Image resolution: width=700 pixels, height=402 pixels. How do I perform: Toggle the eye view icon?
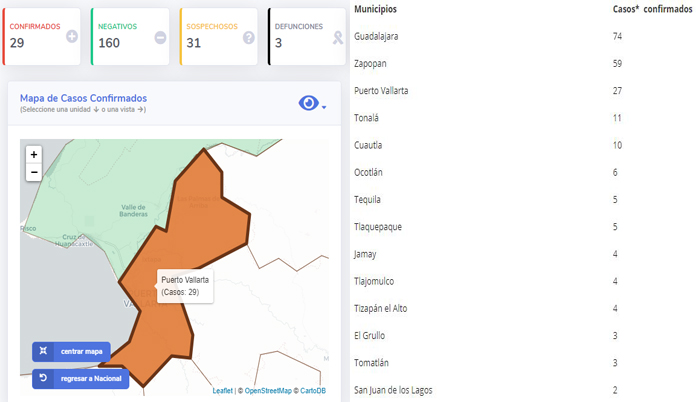(308, 103)
